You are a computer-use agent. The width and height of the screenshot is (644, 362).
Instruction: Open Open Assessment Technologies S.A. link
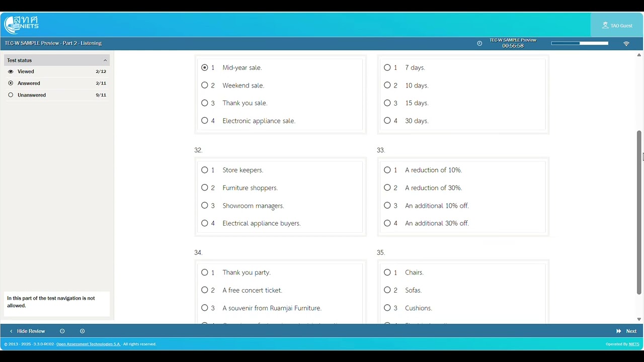89,344
